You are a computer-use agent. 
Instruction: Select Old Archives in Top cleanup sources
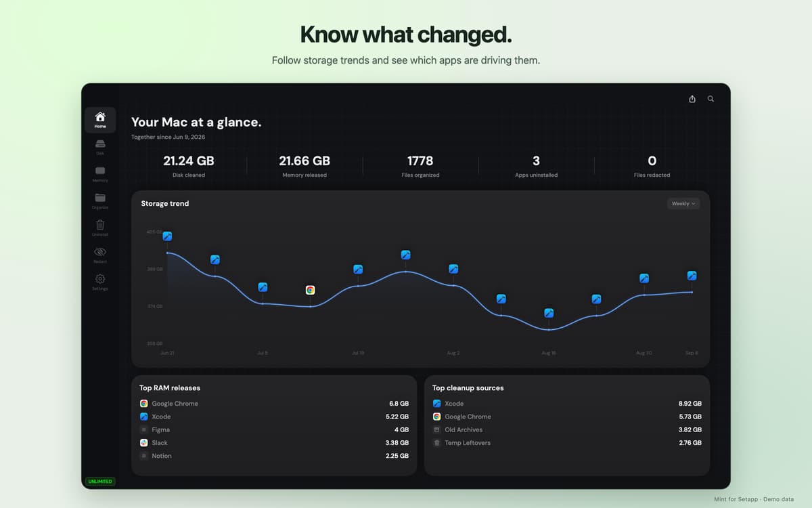click(x=567, y=429)
